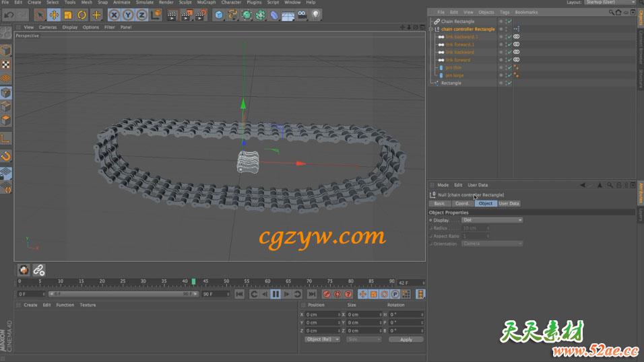Click the end frame field showing 90 F
The image size is (644, 362).
[215, 294]
